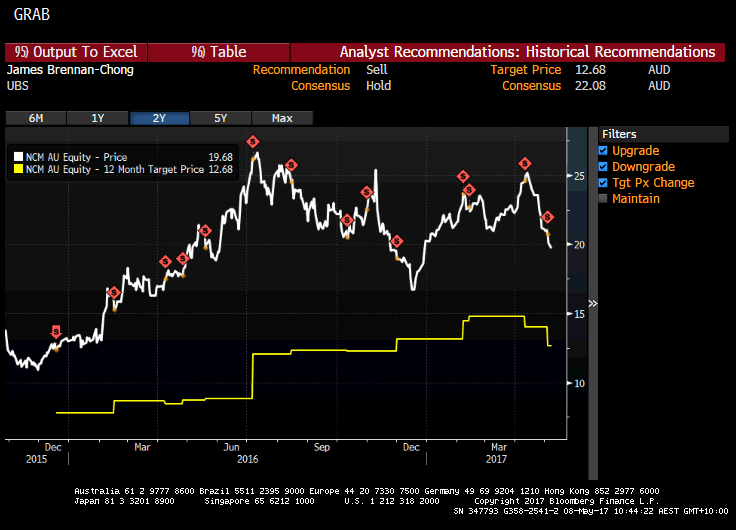736x530 pixels.
Task: Enable the Maintain filter checkbox
Action: tap(603, 199)
